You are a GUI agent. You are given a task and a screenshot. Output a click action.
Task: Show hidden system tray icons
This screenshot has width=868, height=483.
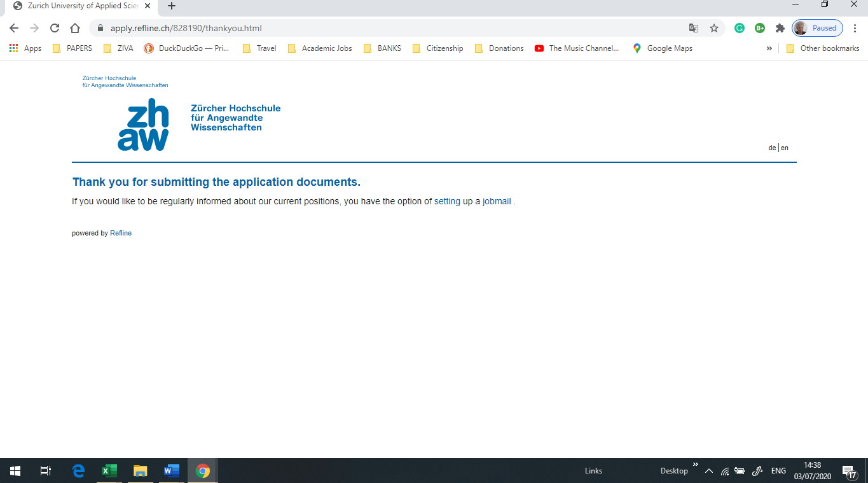tap(708, 471)
